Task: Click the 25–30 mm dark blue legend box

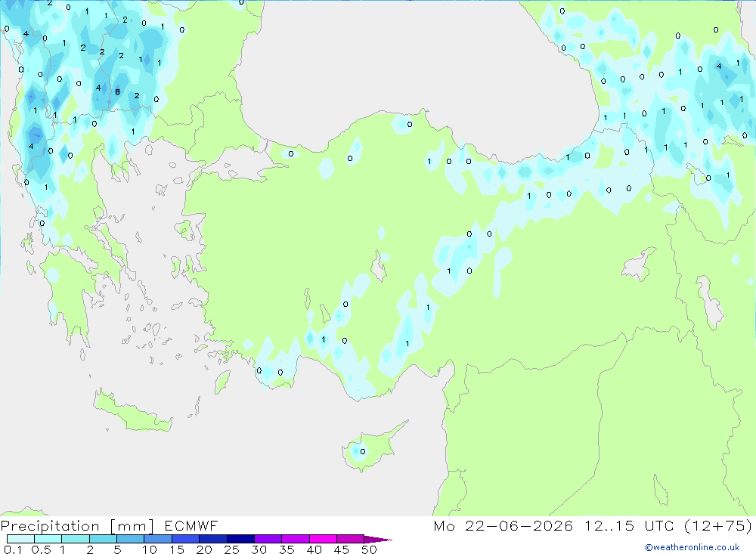Action: [240, 539]
